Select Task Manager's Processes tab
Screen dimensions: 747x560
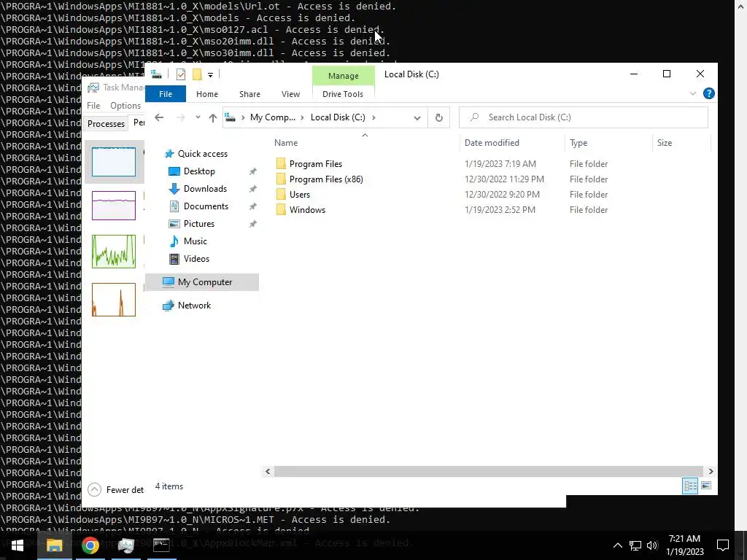[106, 124]
